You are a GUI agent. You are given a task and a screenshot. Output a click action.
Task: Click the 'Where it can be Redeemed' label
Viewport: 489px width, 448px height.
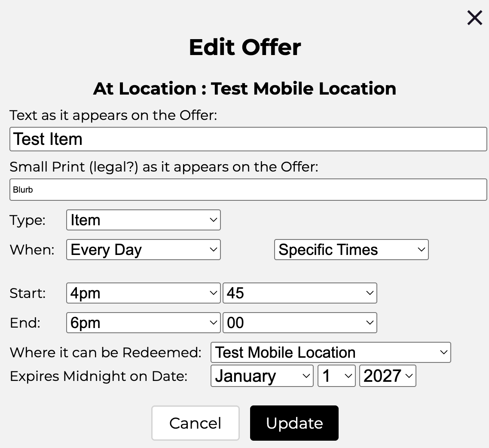[106, 353]
